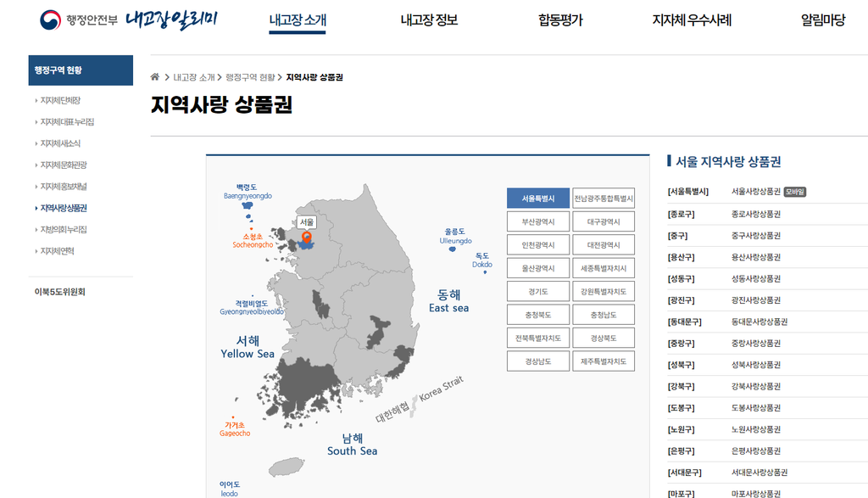The height and width of the screenshot is (498, 868).
Task: Click the [용산구] district label
Action: tap(681, 257)
